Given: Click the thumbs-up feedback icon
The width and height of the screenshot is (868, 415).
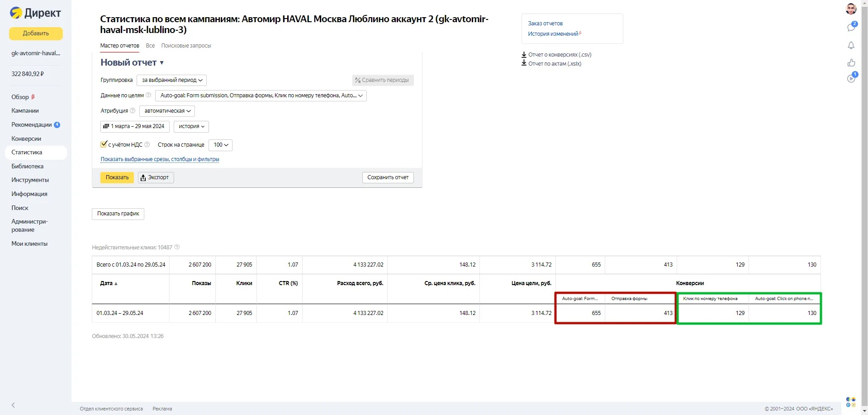Looking at the screenshot, I should click(x=851, y=62).
